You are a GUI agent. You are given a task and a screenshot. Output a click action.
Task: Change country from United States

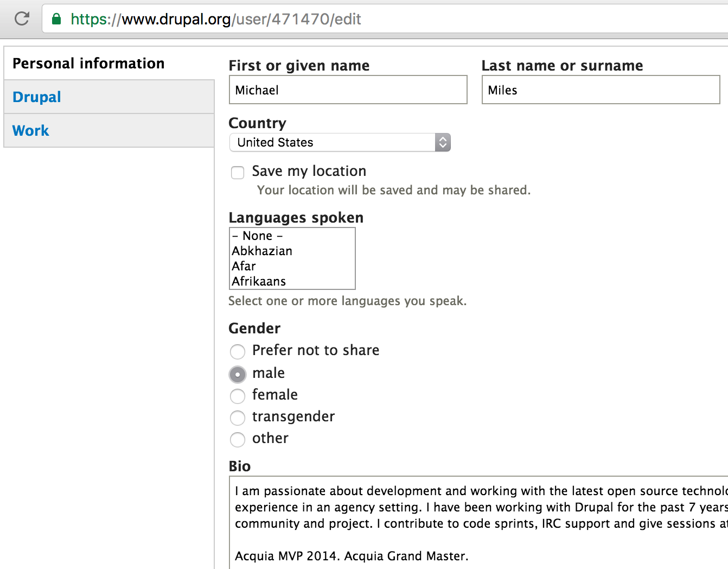click(x=340, y=142)
